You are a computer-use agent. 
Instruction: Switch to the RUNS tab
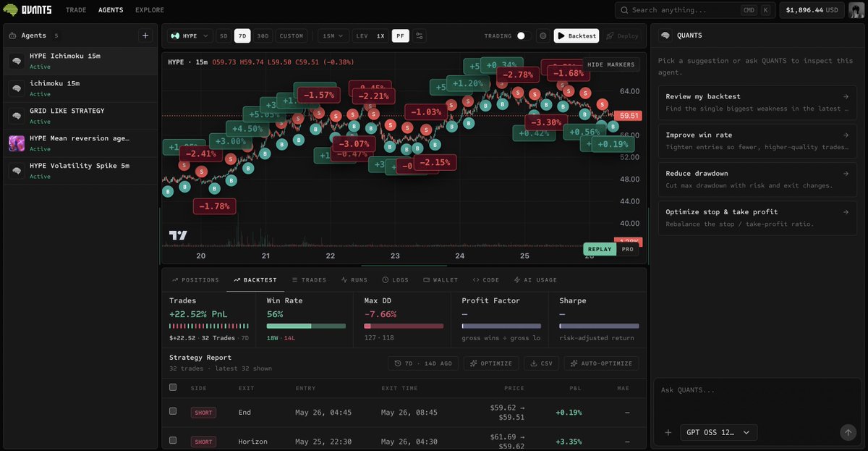coord(354,279)
